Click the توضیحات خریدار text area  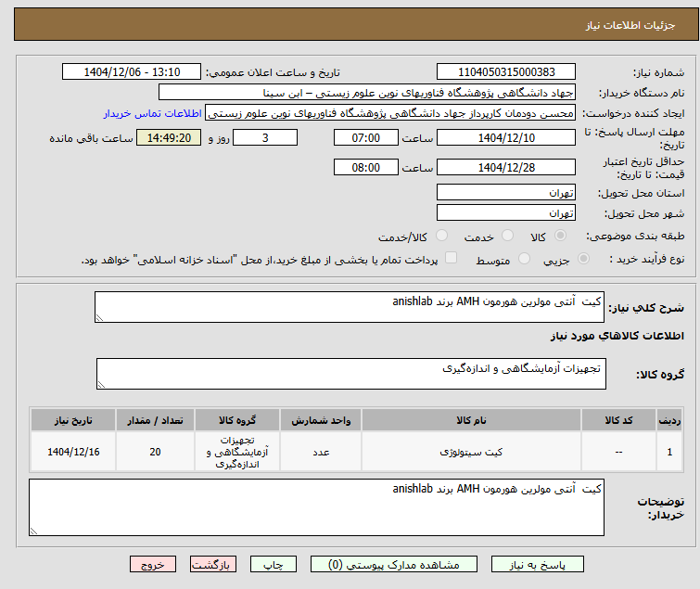pos(316,507)
